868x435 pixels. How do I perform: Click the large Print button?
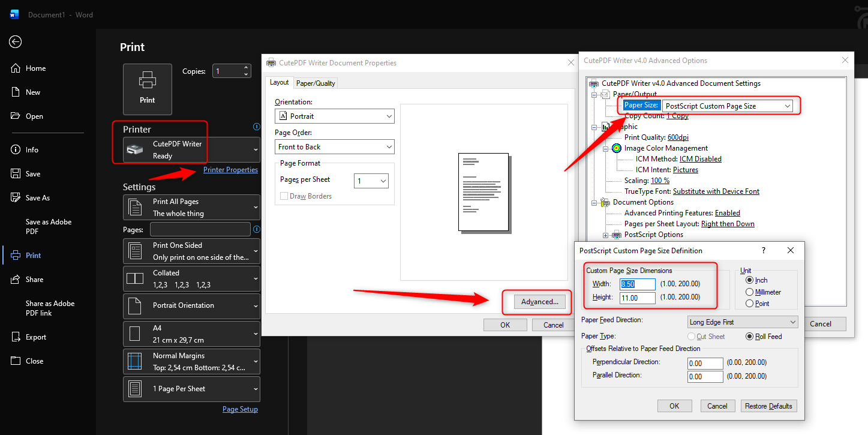click(148, 89)
